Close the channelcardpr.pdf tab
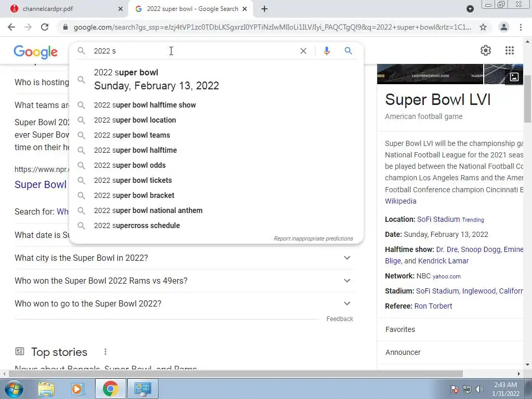Image resolution: width=532 pixels, height=399 pixels. pyautogui.click(x=121, y=9)
